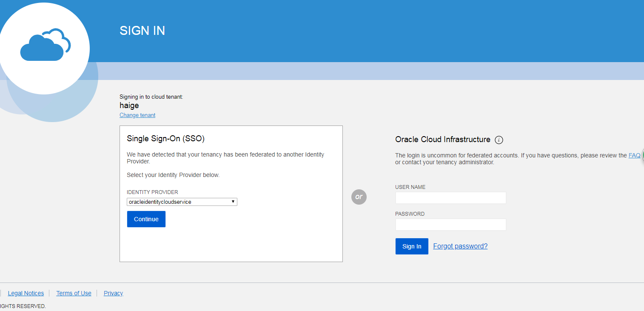Click 'Select your Identity Provider below.' text
This screenshot has height=311, width=644.
click(x=173, y=175)
